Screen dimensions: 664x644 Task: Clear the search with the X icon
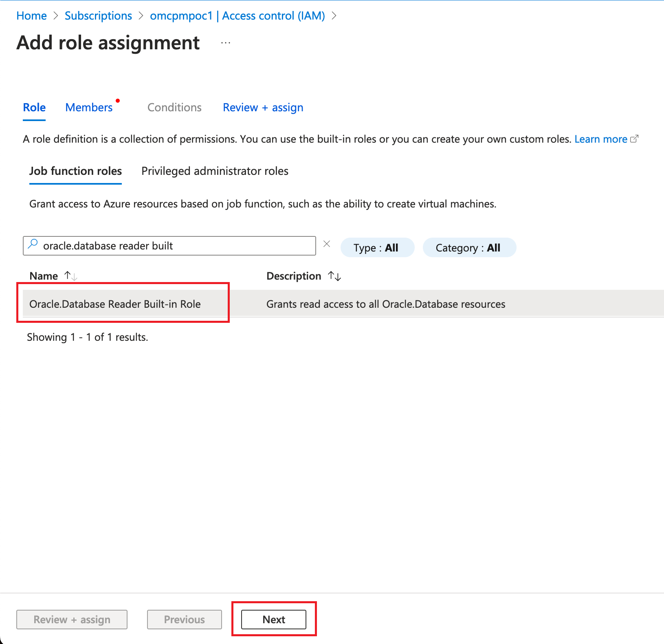(x=327, y=244)
